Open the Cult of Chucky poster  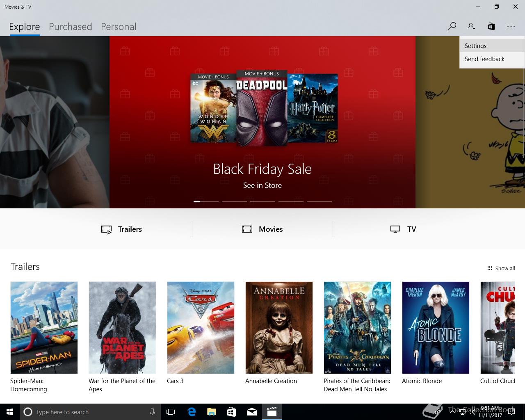pos(498,327)
